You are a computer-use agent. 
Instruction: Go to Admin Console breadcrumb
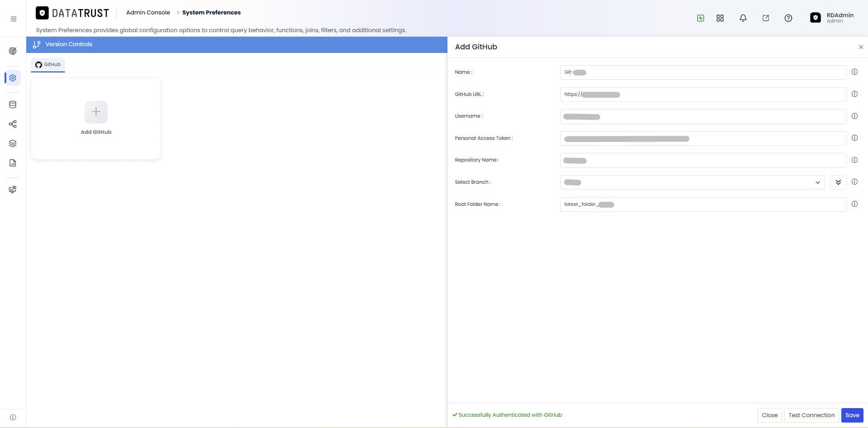pos(148,13)
